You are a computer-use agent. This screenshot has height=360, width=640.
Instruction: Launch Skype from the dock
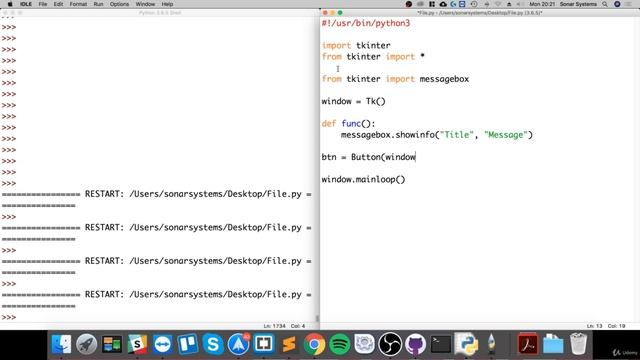[213, 344]
